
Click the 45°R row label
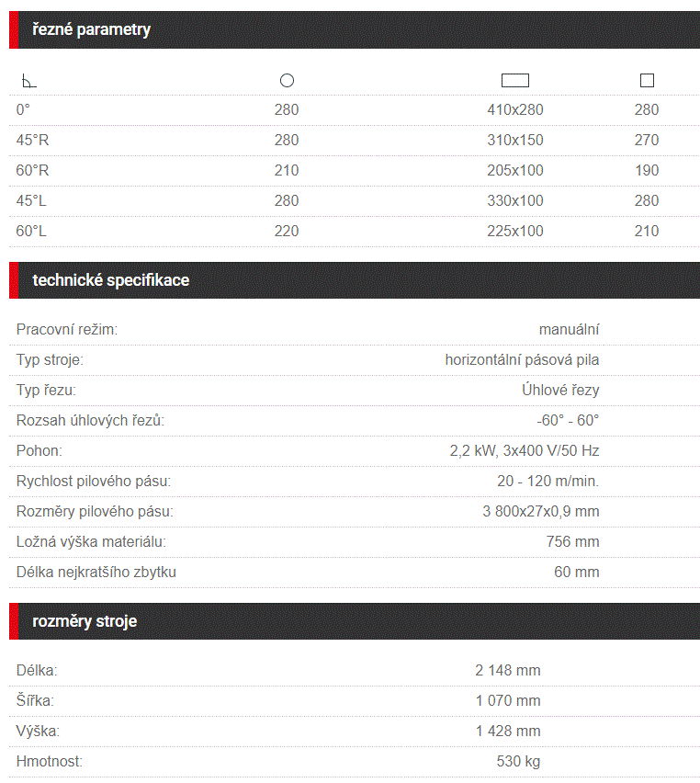[x=32, y=141]
